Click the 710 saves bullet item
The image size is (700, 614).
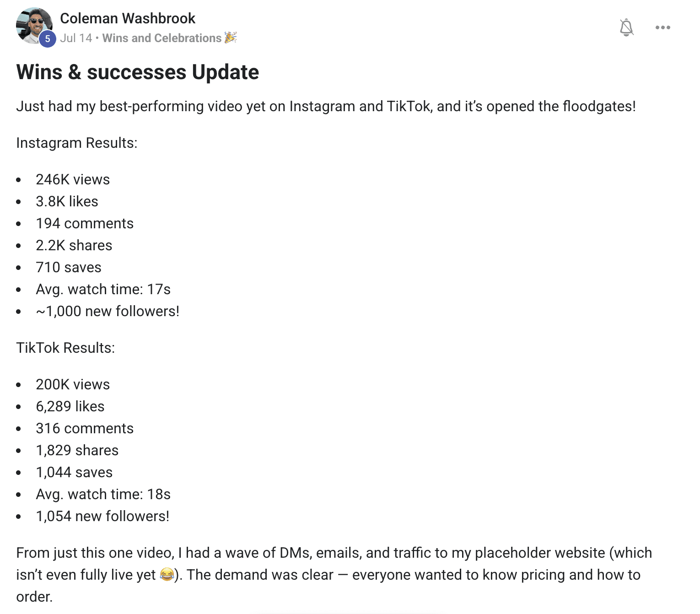69,267
